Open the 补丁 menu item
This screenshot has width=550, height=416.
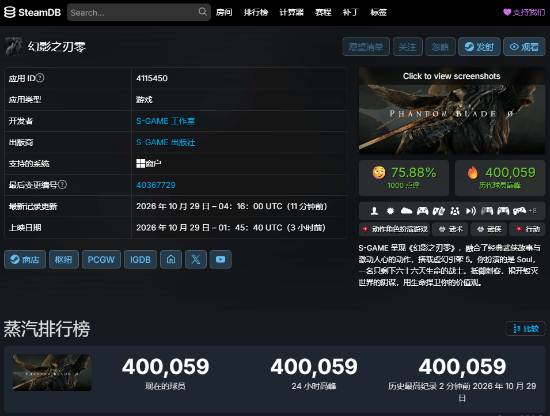point(350,12)
